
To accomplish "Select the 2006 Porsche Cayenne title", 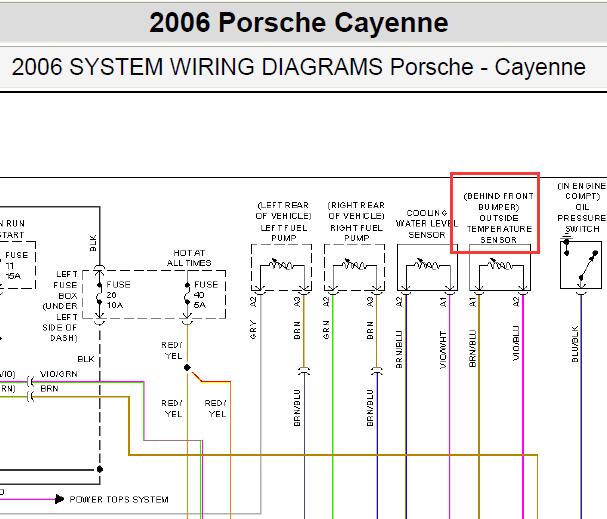I will click(x=298, y=22).
